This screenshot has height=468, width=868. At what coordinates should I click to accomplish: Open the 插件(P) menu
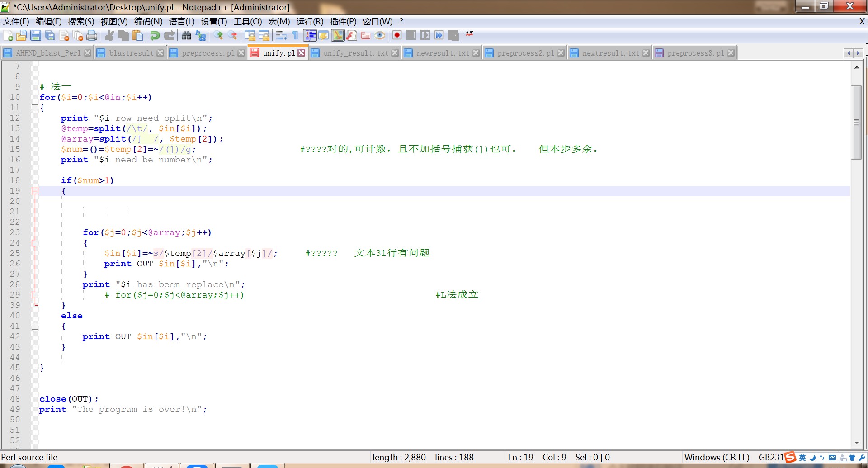(x=343, y=21)
